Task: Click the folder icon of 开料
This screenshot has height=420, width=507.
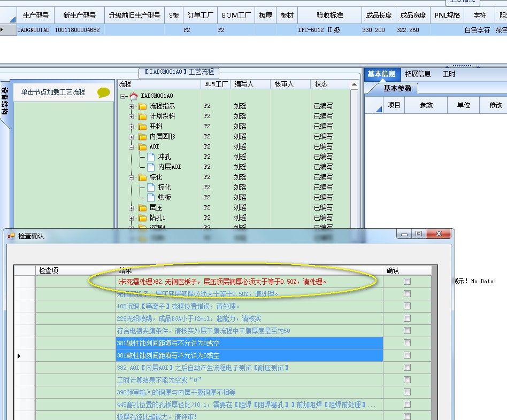Action: coord(142,127)
